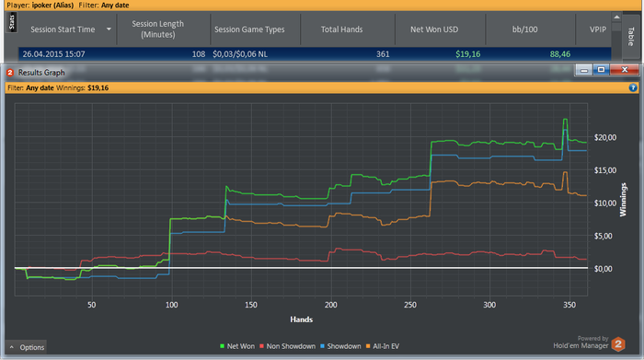The image size is (644, 360).
Task: Toggle the Non Showdown legend series
Action: pyautogui.click(x=287, y=346)
